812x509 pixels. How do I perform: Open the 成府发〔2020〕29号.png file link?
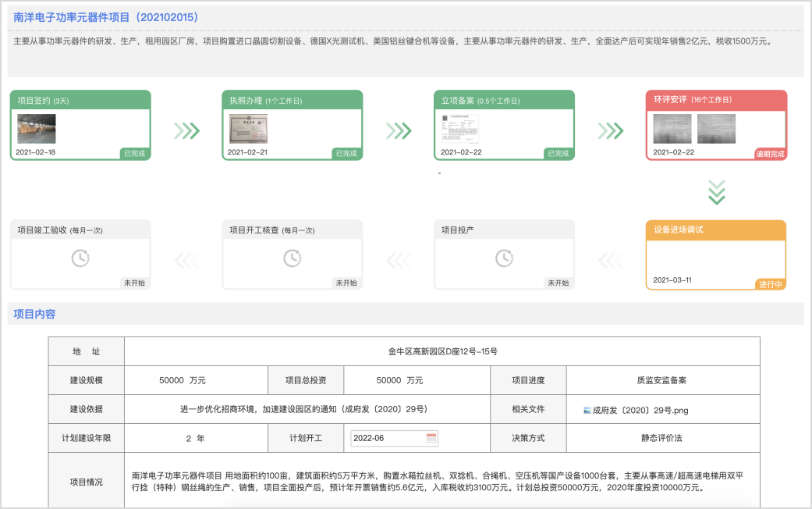pyautogui.click(x=632, y=409)
